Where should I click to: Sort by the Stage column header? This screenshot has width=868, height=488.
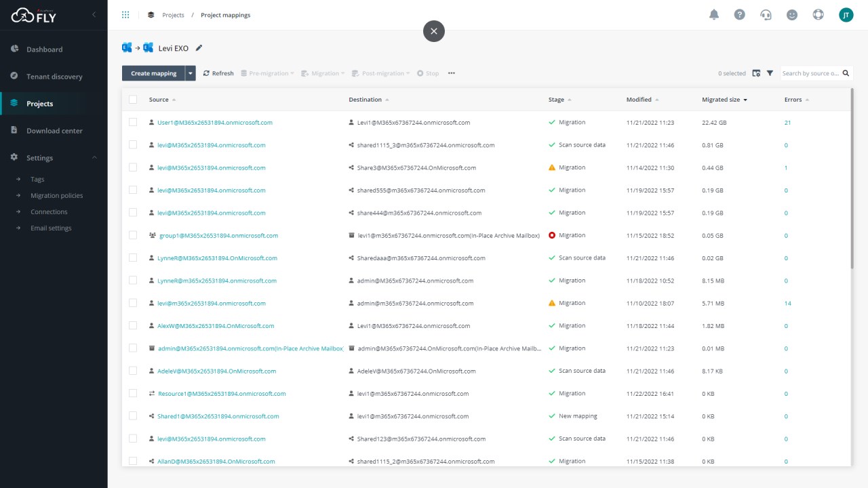[x=559, y=100]
